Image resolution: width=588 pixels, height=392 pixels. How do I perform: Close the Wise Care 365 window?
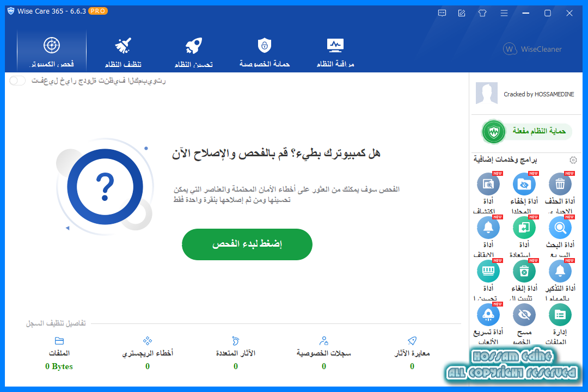[569, 13]
